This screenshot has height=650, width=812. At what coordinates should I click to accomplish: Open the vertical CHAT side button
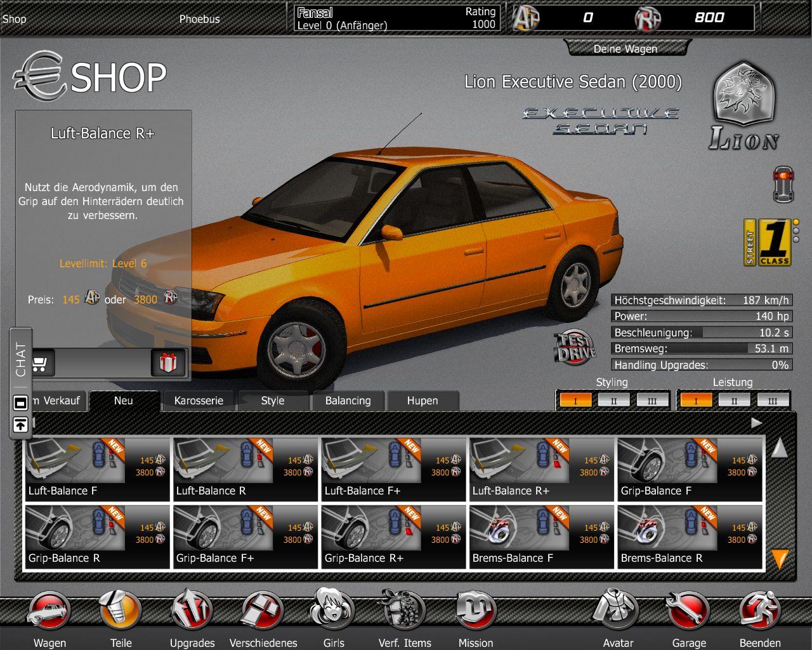21,359
